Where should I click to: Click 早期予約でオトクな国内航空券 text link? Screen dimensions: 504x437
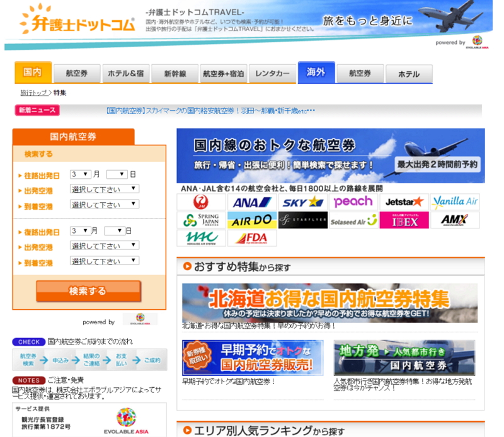tap(229, 382)
